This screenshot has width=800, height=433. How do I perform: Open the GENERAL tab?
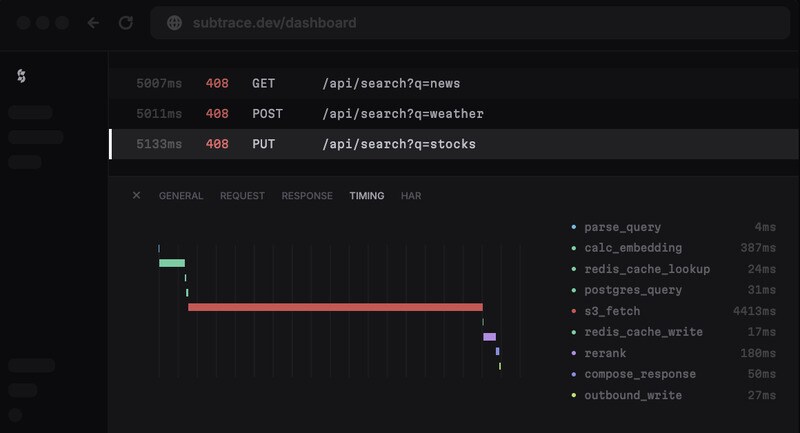click(180, 196)
